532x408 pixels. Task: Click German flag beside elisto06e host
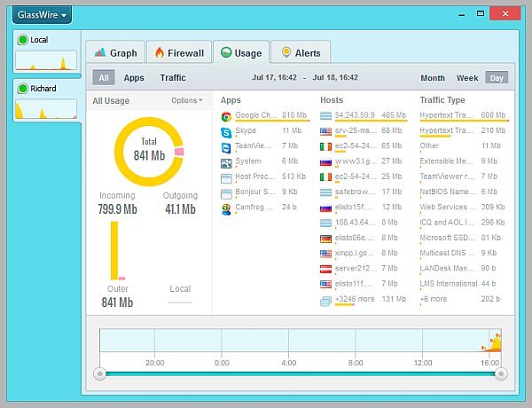pyautogui.click(x=325, y=239)
